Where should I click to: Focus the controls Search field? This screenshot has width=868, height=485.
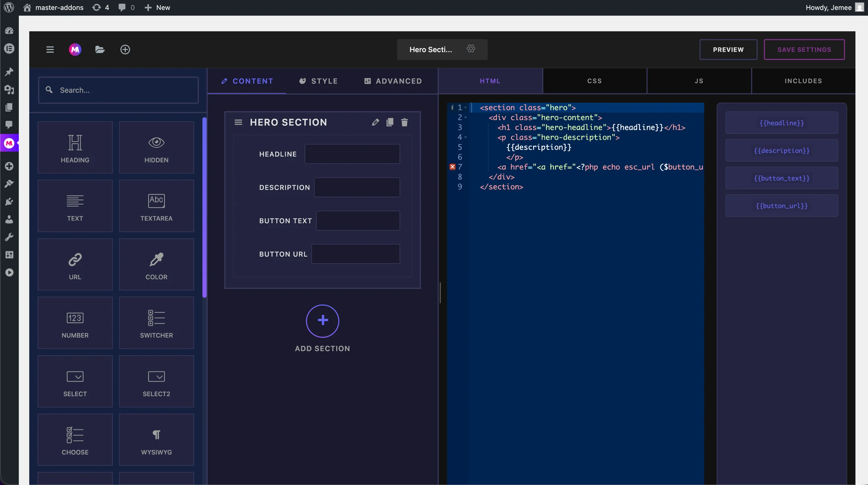tap(118, 90)
